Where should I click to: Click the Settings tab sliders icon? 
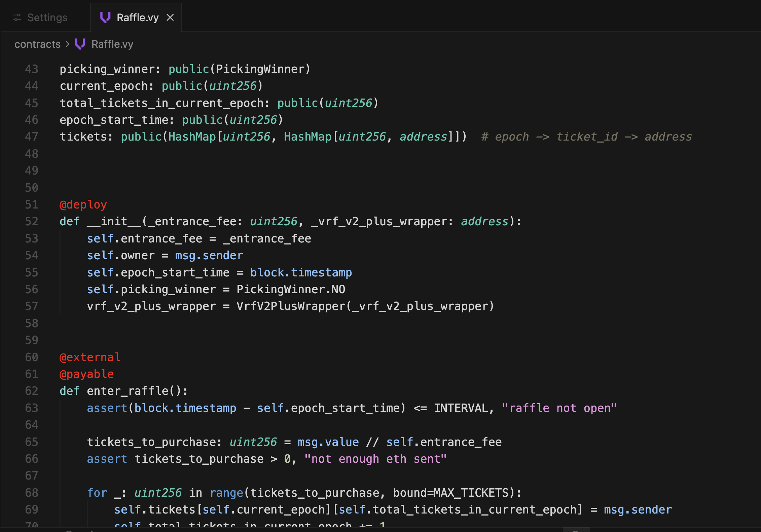[x=17, y=17]
